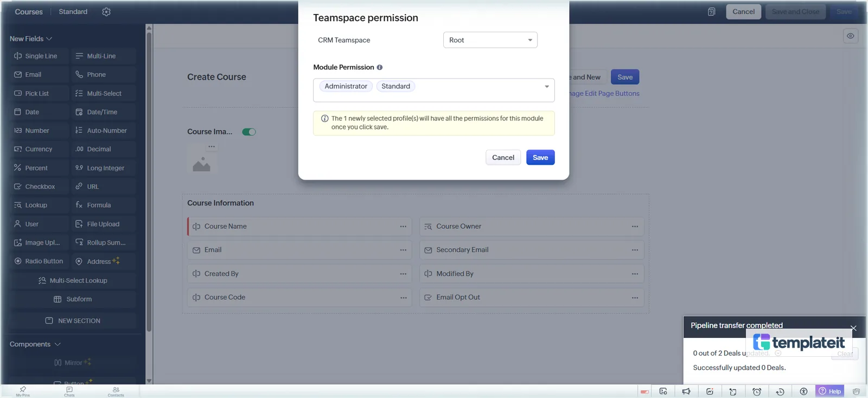Click the announcements megaphone icon
This screenshot has height=398, width=868.
point(686,391)
